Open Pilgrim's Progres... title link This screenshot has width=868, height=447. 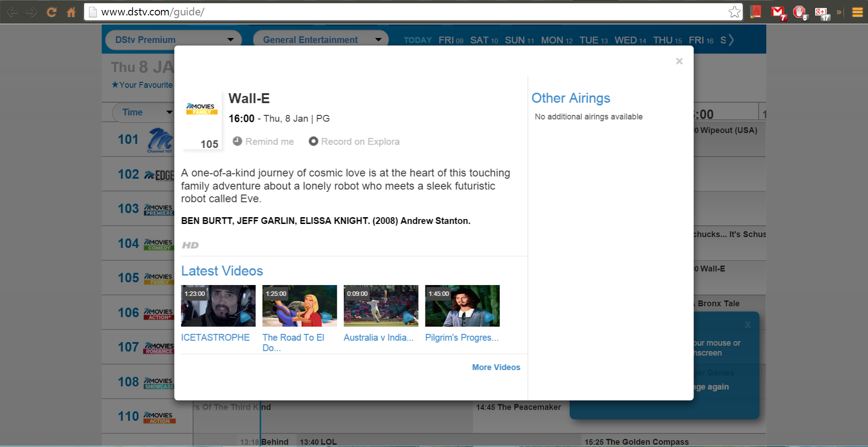462,338
